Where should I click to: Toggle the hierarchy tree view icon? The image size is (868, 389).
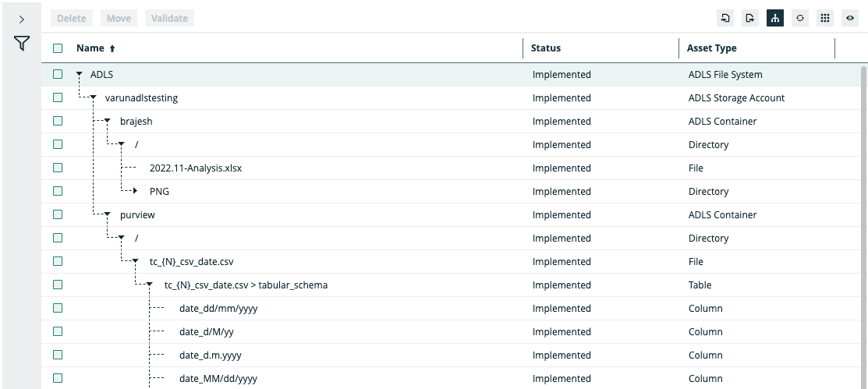775,18
